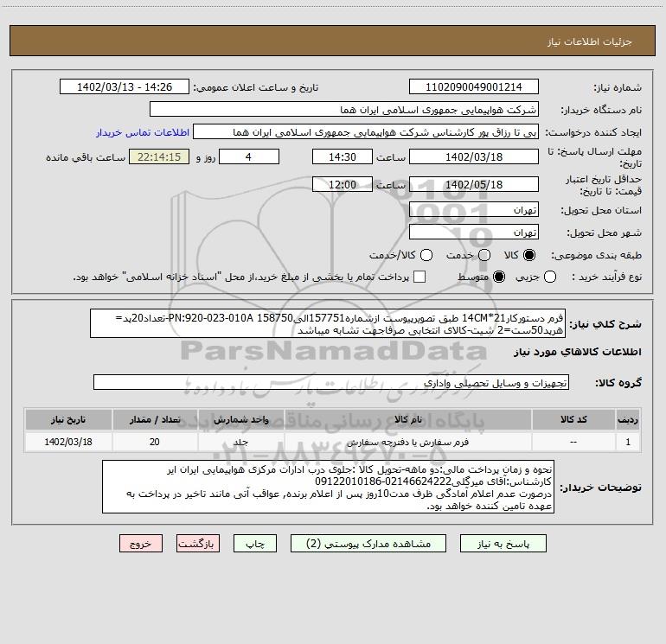
Task: Click the buyer notes text area
Action: (x=329, y=488)
